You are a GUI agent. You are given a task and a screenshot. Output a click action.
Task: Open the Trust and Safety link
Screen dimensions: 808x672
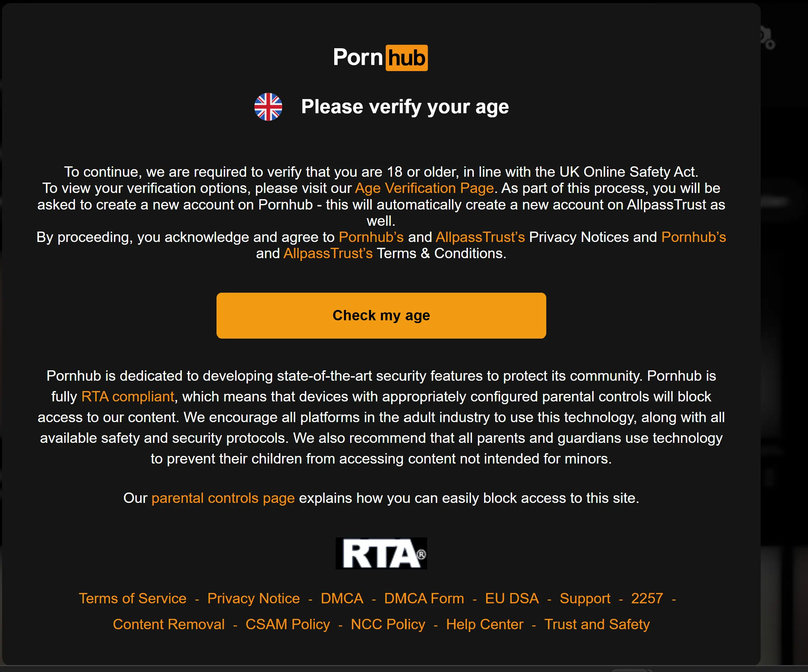(x=597, y=624)
